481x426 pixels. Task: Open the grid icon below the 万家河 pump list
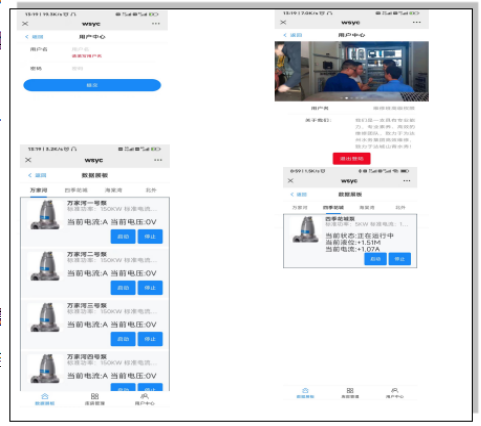(x=95, y=399)
